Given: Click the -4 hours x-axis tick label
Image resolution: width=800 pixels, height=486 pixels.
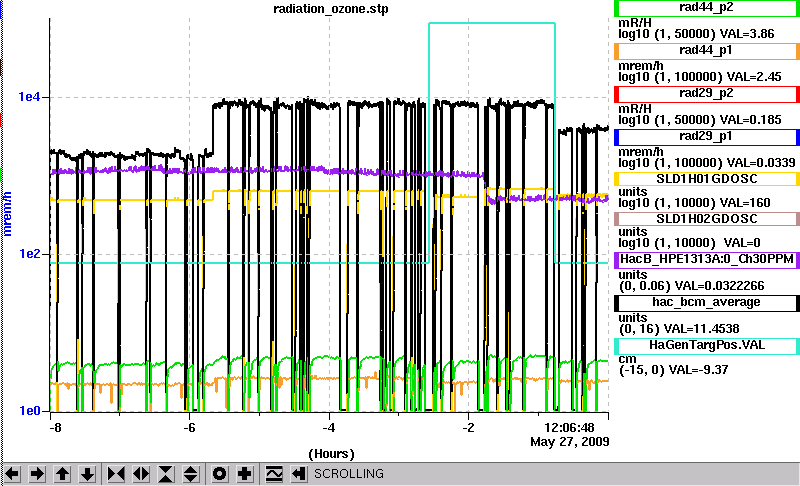Looking at the screenshot, I should click(x=329, y=428).
